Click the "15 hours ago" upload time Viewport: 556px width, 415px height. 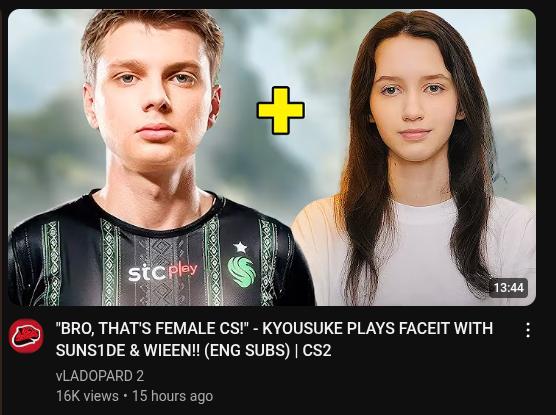tap(172, 396)
